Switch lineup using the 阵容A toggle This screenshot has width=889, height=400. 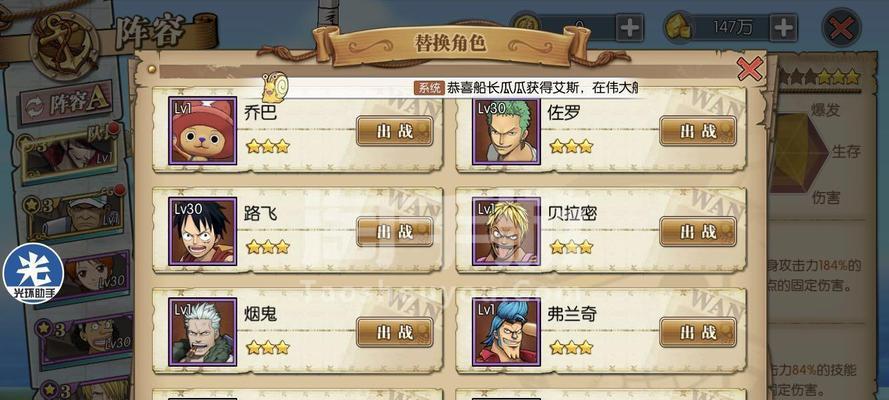point(66,103)
